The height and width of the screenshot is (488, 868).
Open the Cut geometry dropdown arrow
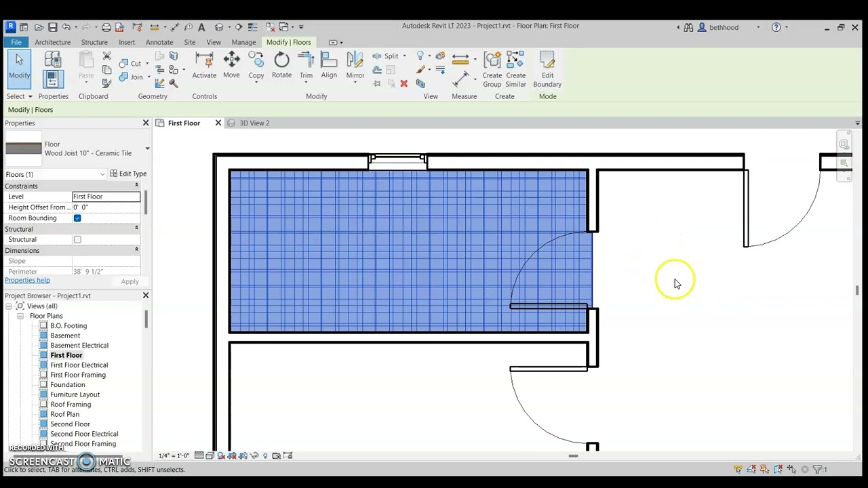pyautogui.click(x=146, y=64)
